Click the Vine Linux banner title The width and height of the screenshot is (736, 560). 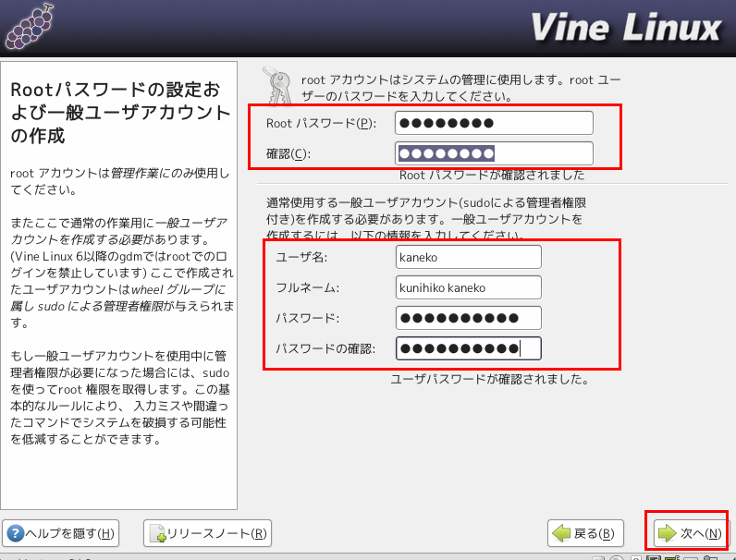[626, 28]
